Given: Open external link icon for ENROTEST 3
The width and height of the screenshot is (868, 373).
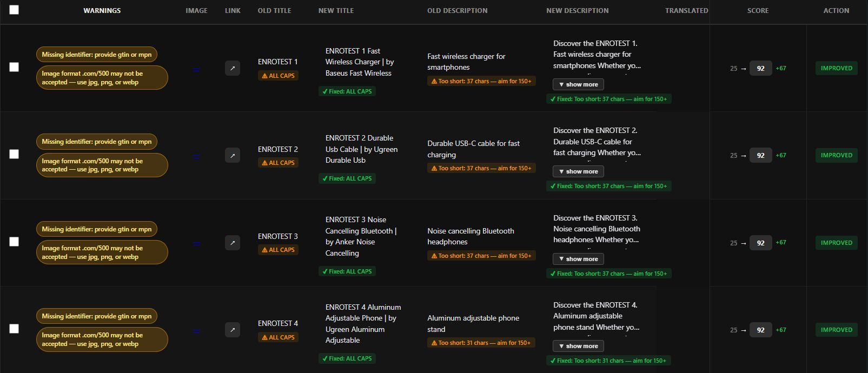Looking at the screenshot, I should pos(232,243).
